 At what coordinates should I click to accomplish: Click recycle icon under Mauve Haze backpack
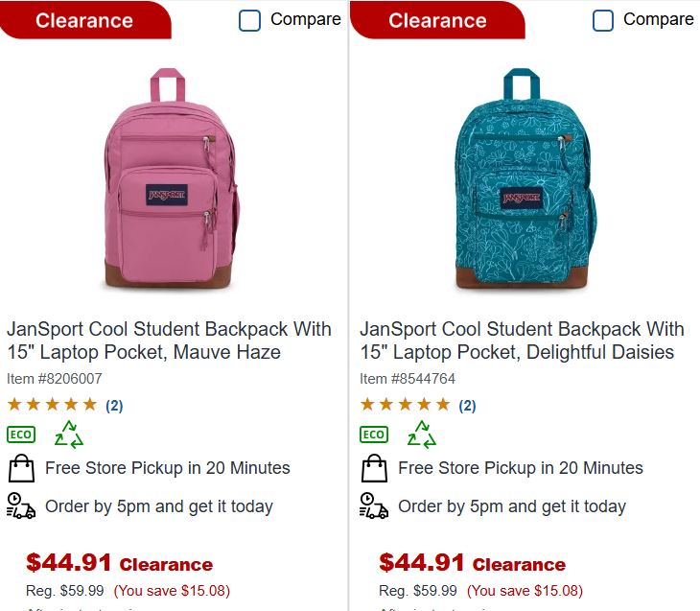[69, 435]
